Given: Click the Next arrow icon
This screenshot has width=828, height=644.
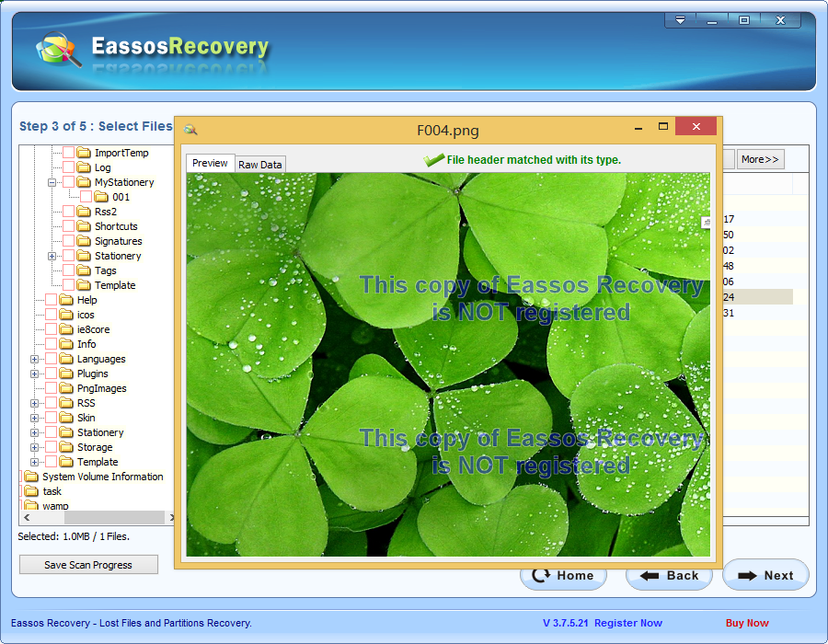Looking at the screenshot, I should pos(747,575).
